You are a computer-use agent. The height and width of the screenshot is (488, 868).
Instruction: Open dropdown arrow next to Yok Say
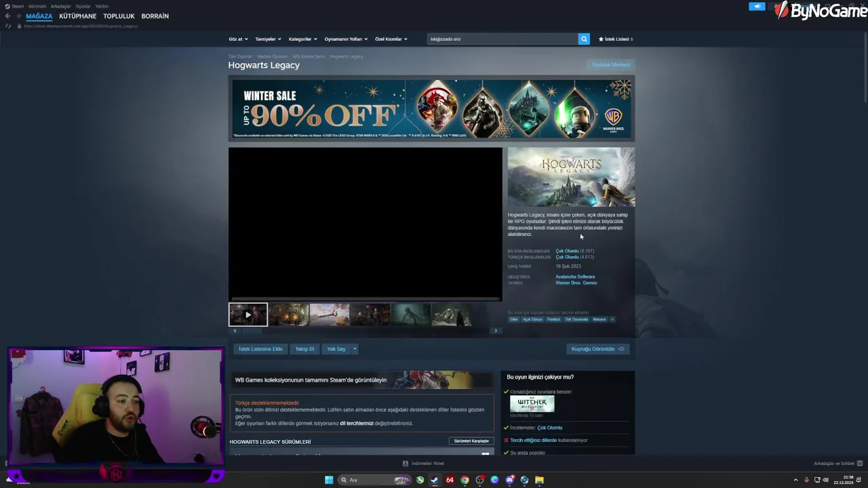[x=355, y=349]
